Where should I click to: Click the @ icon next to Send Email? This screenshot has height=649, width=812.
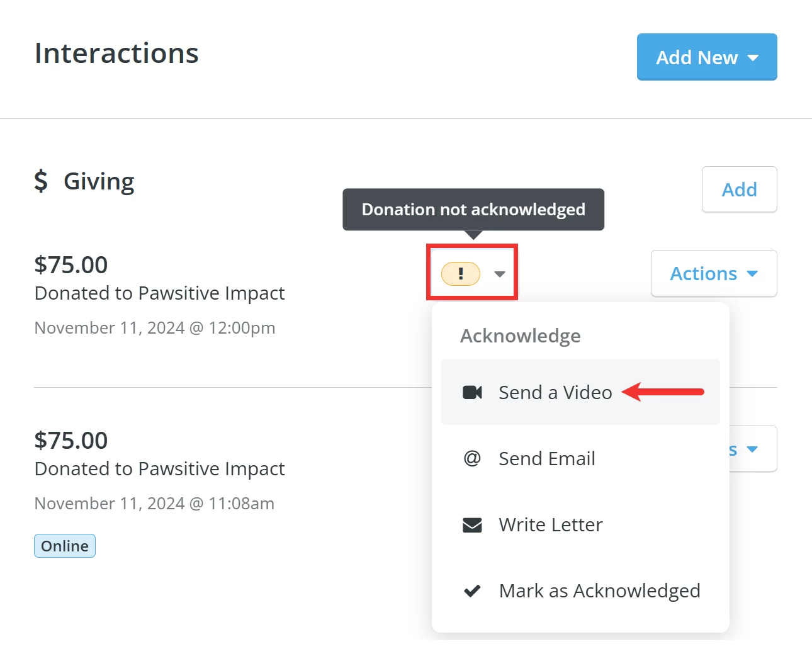pyautogui.click(x=472, y=458)
